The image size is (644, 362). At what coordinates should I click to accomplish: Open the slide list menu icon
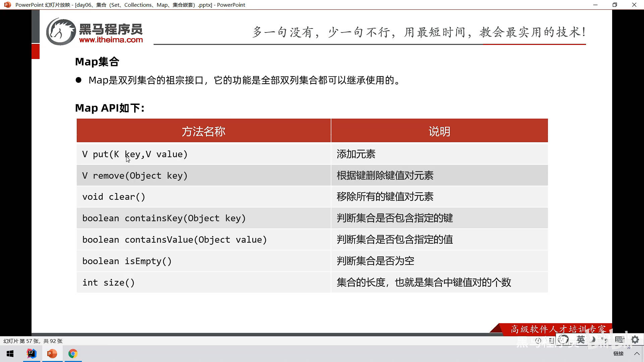551,341
